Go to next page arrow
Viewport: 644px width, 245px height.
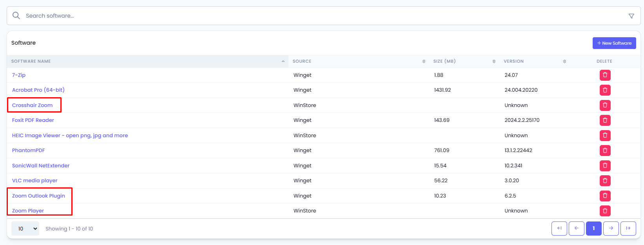pyautogui.click(x=611, y=229)
